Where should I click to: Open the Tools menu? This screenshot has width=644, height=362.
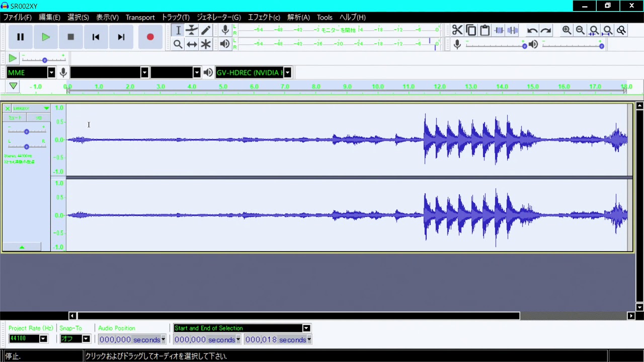coord(325,17)
